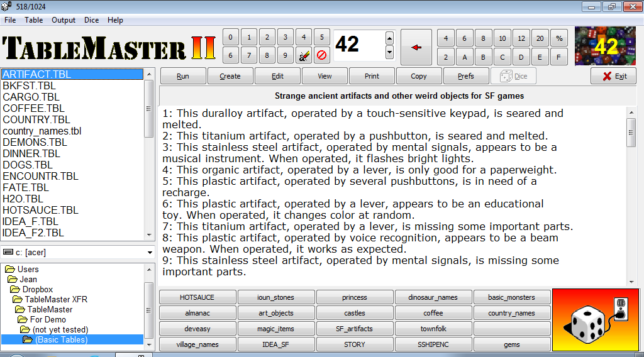
Task: Click the red cancel circle icon
Action: (321, 55)
